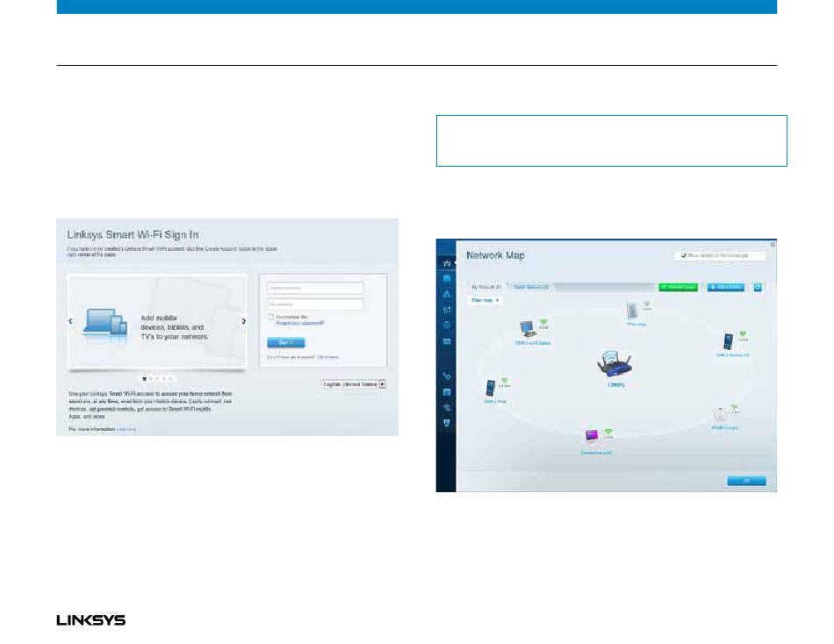Open the Security shield sidebar icon
Screen dimensions: 834x644
[x=447, y=423]
